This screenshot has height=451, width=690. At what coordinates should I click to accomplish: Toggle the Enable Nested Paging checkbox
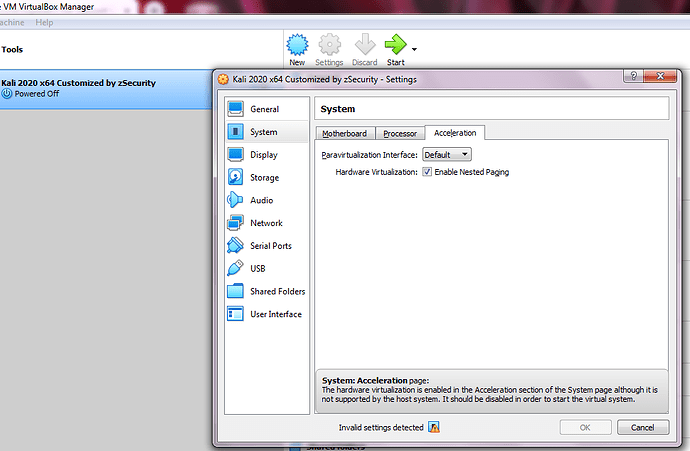(x=427, y=172)
